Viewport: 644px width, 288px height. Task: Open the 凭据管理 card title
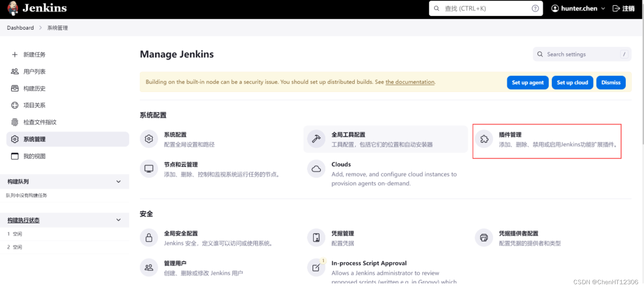tap(343, 234)
